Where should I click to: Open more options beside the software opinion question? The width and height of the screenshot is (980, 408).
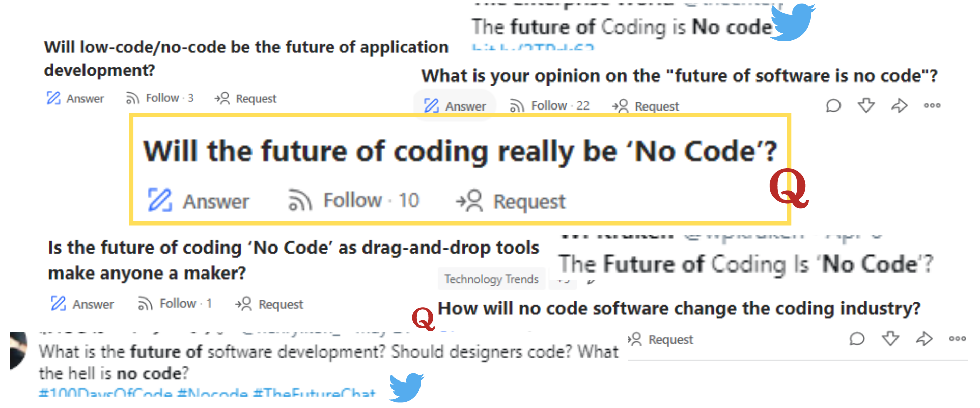pos(932,105)
